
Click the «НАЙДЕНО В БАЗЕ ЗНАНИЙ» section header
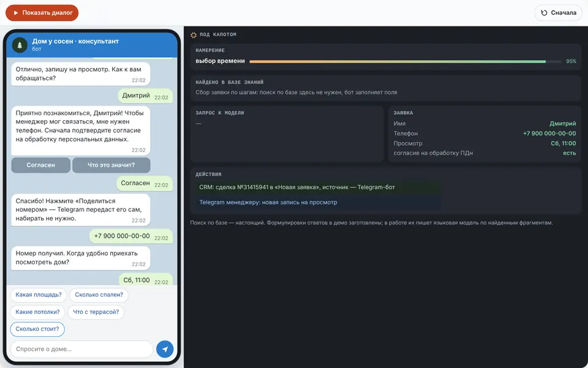[230, 82]
